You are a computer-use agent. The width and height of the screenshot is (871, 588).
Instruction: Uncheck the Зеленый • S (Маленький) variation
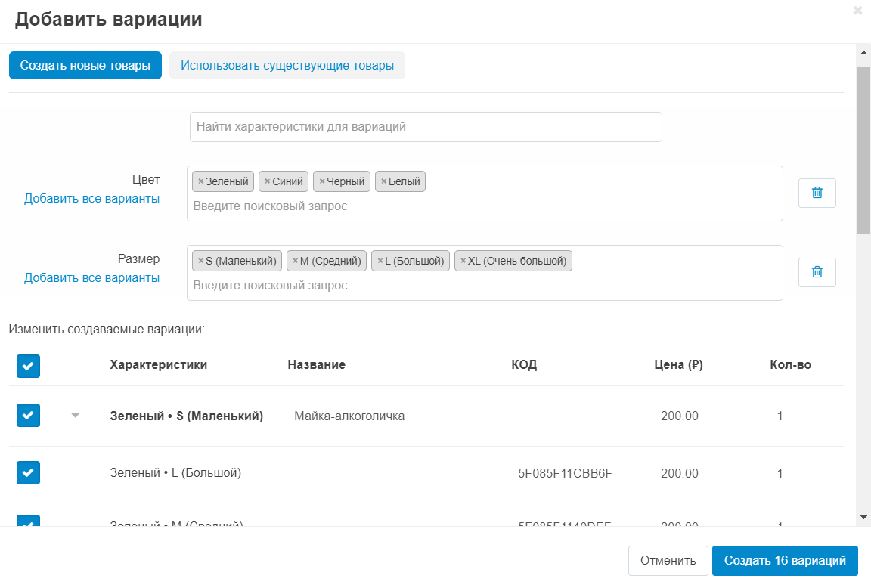(28, 416)
